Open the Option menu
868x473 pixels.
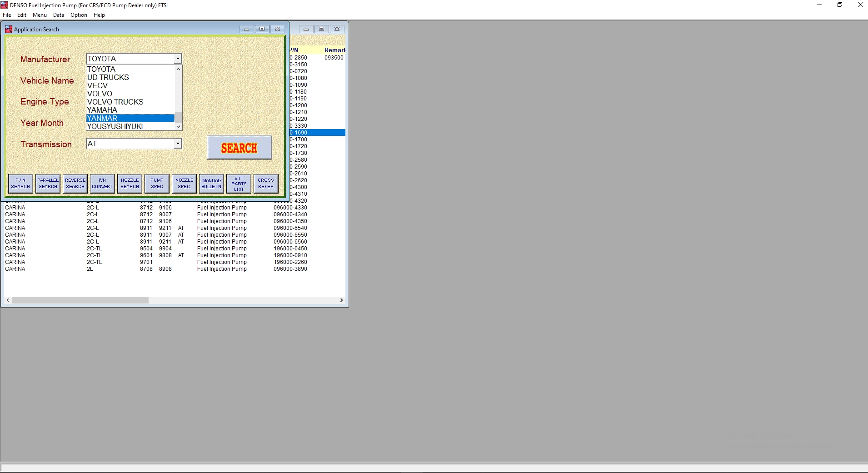point(79,15)
